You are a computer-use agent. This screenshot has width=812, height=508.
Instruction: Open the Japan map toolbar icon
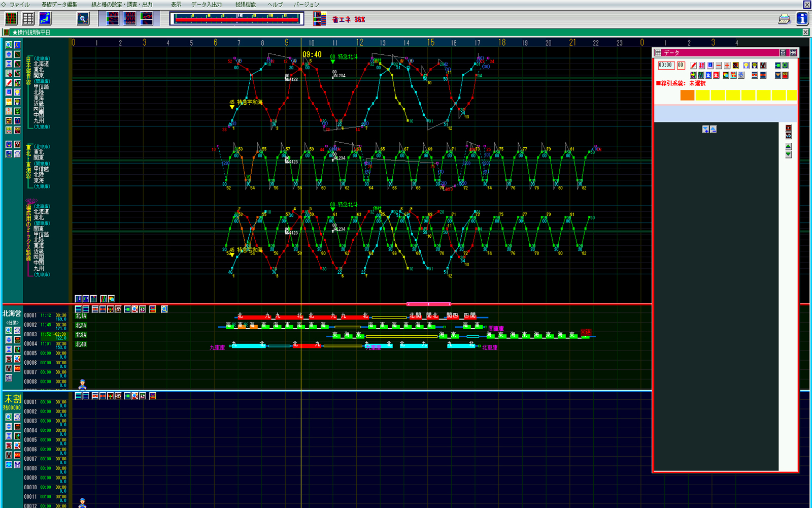[45, 19]
